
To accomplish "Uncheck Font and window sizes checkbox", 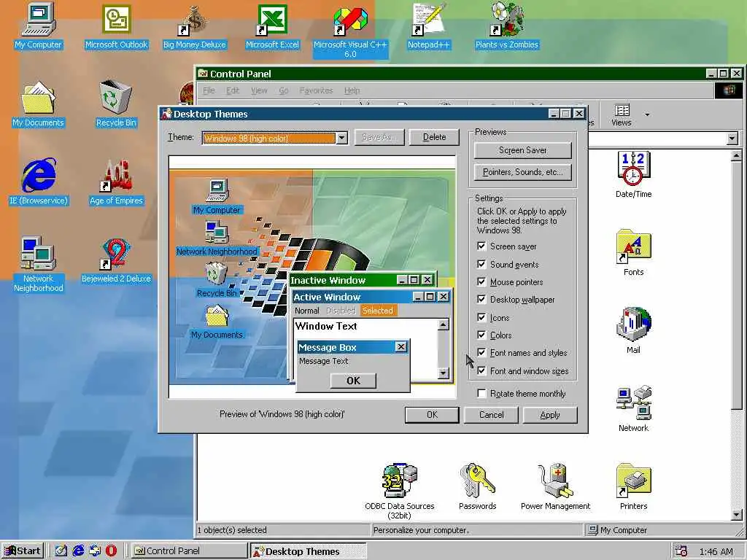I will click(481, 370).
